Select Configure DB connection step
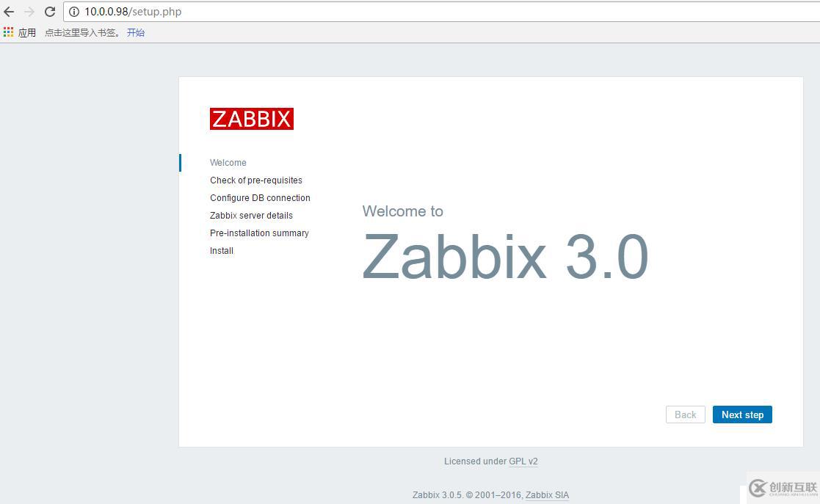 click(x=260, y=197)
